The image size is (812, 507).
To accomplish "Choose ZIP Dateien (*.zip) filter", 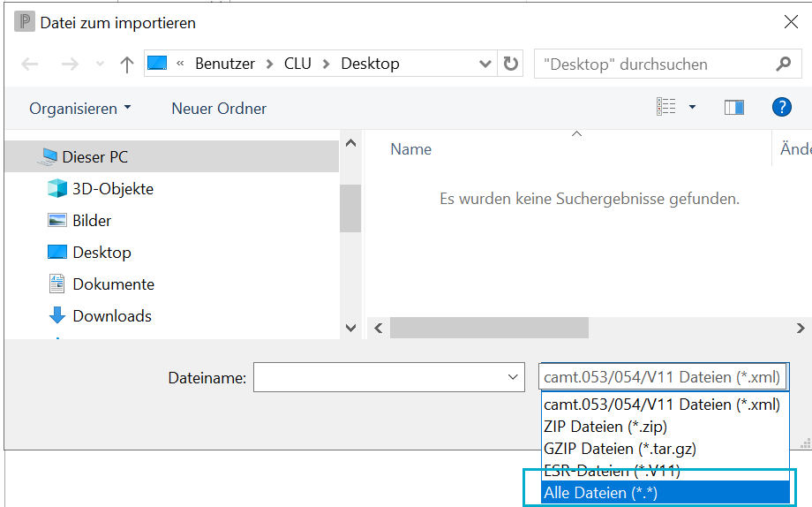I will point(665,427).
